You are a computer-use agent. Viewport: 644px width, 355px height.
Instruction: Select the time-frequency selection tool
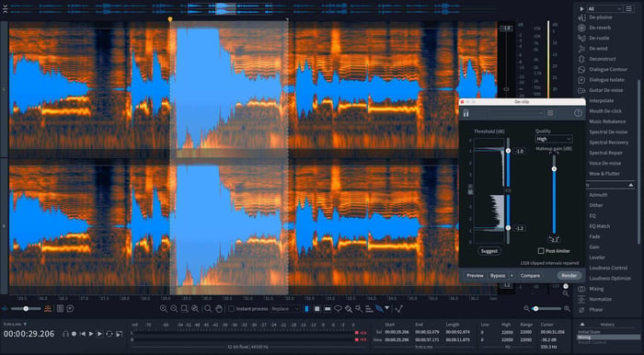pos(317,309)
